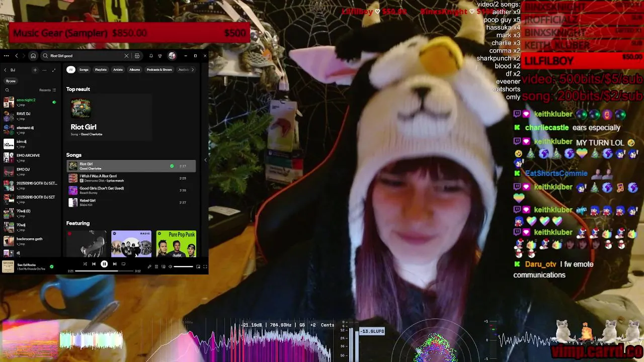Search within Your Library
Viewport: 644px width, 362px height.
7,90
